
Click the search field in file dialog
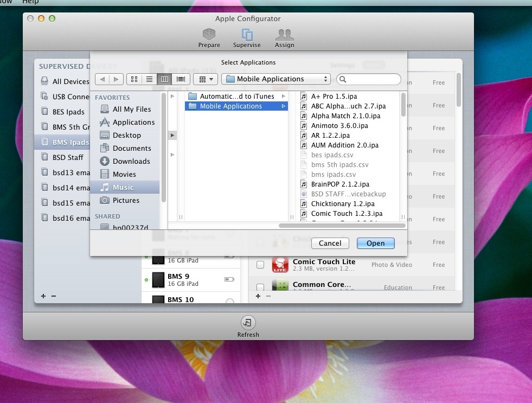pyautogui.click(x=369, y=79)
